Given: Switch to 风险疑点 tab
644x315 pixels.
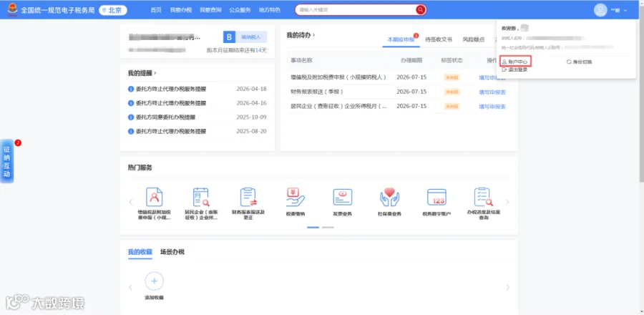Looking at the screenshot, I should tap(474, 39).
